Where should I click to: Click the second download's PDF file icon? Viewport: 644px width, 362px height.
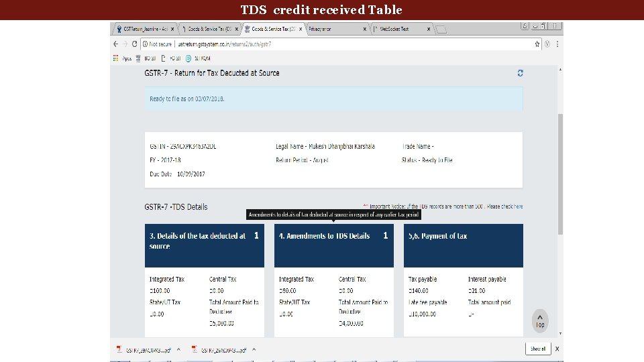point(195,349)
